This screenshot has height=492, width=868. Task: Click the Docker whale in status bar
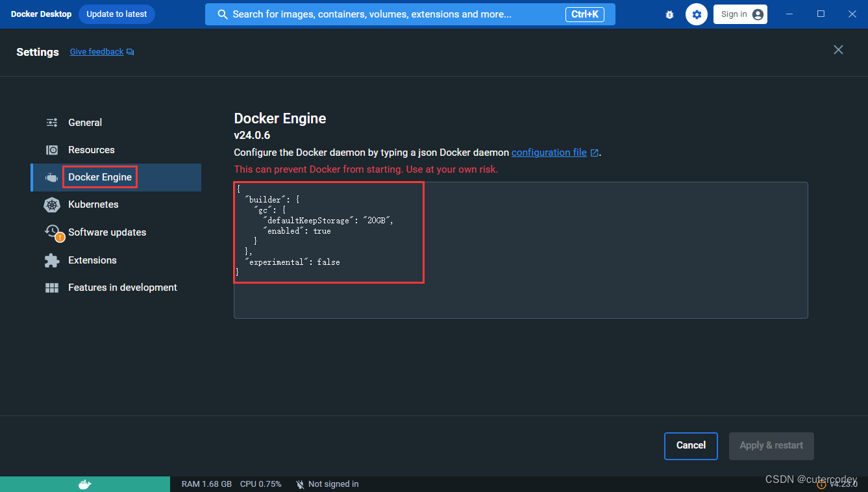point(85,484)
